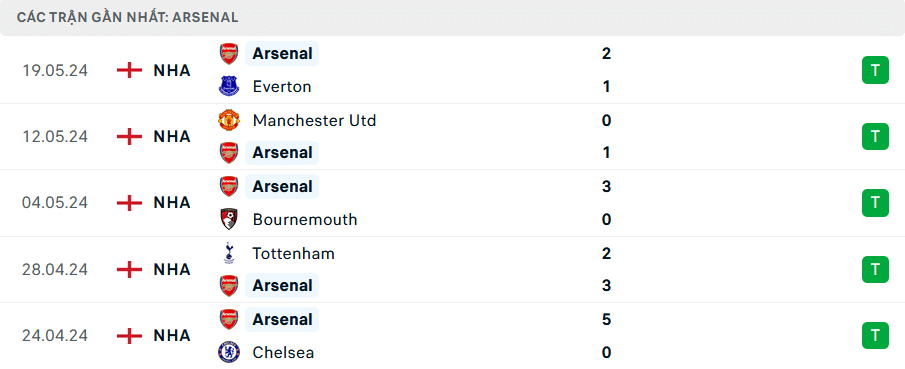Open the Manchester Utd team link
The height and width of the screenshot is (369, 905).
[315, 120]
